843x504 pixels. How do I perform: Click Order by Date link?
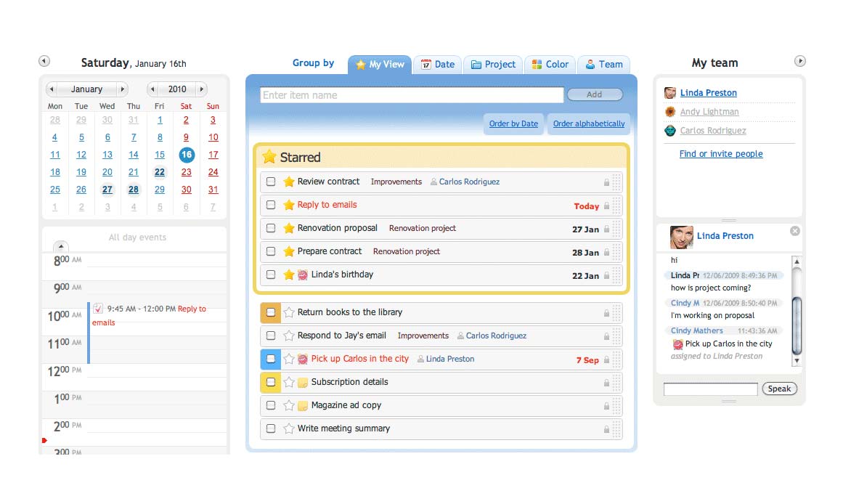click(x=513, y=123)
